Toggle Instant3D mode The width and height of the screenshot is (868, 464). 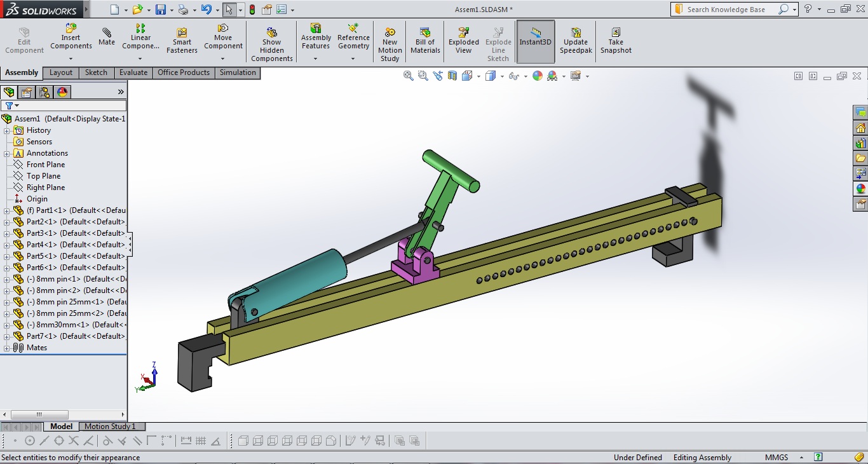(536, 41)
